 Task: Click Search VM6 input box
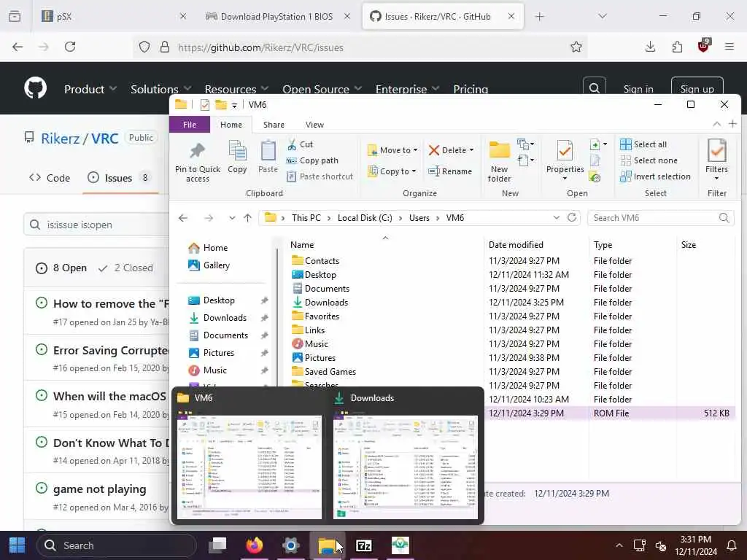click(660, 217)
